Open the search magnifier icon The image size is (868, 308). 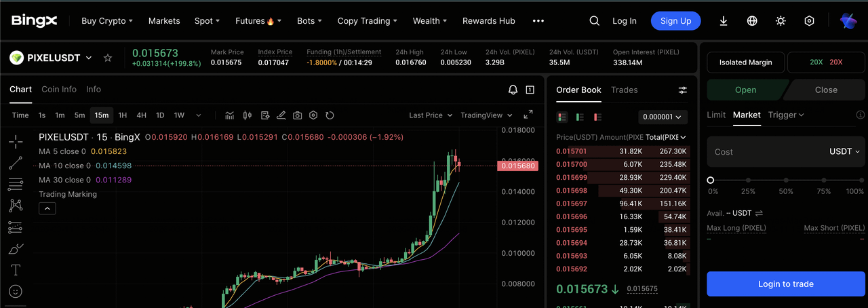(594, 21)
